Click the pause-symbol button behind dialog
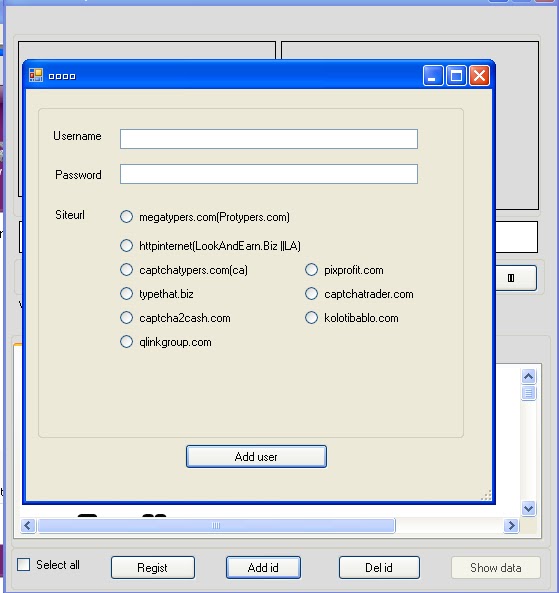Viewport: 559px width, 593px height. (x=516, y=278)
